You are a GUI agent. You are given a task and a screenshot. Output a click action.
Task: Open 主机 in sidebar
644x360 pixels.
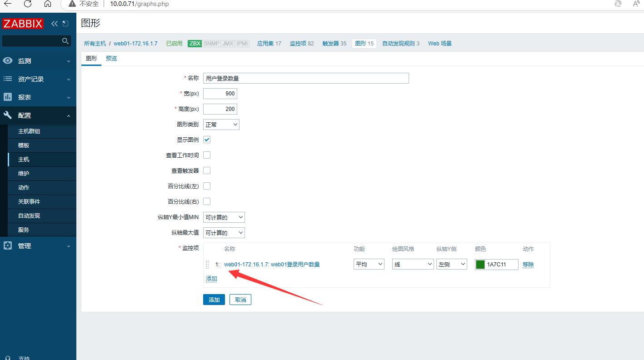[24, 160]
